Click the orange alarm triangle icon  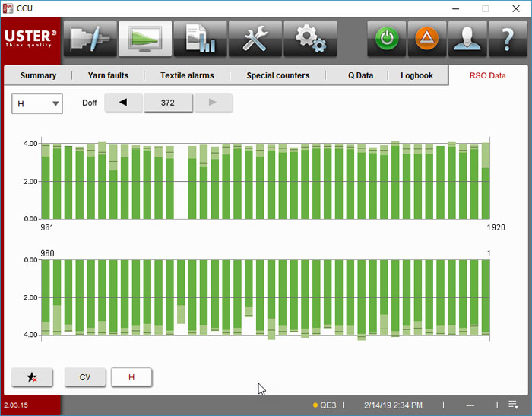pyautogui.click(x=427, y=38)
